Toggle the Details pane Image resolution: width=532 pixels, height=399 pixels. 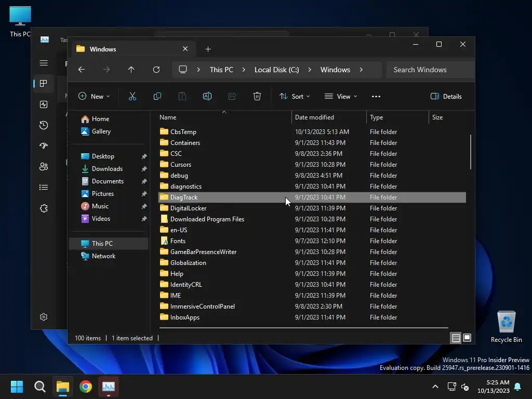(446, 97)
